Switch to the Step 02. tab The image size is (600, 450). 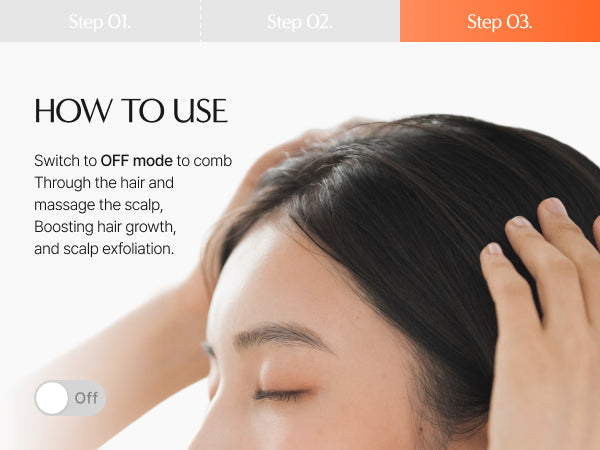300,21
